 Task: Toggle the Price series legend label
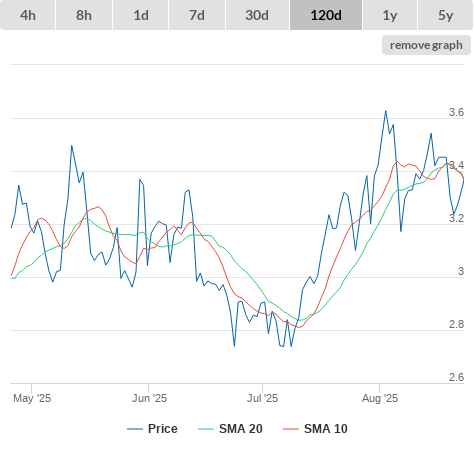click(x=163, y=429)
